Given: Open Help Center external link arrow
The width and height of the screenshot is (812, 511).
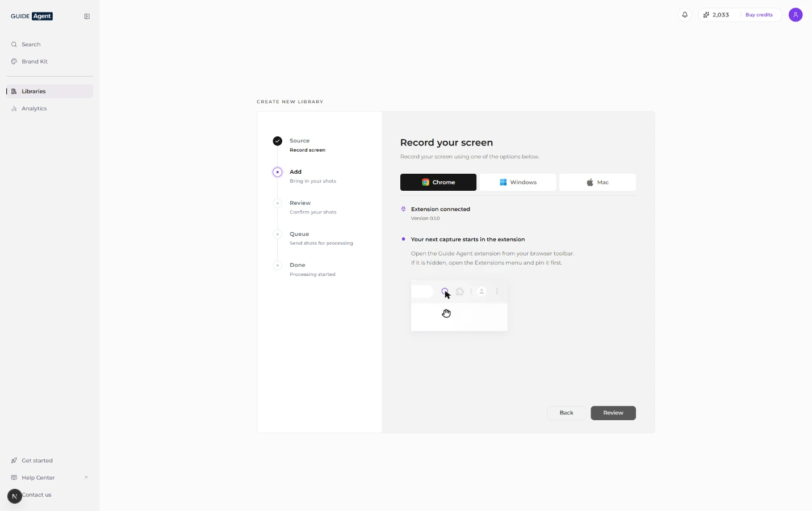Looking at the screenshot, I should pos(86,478).
